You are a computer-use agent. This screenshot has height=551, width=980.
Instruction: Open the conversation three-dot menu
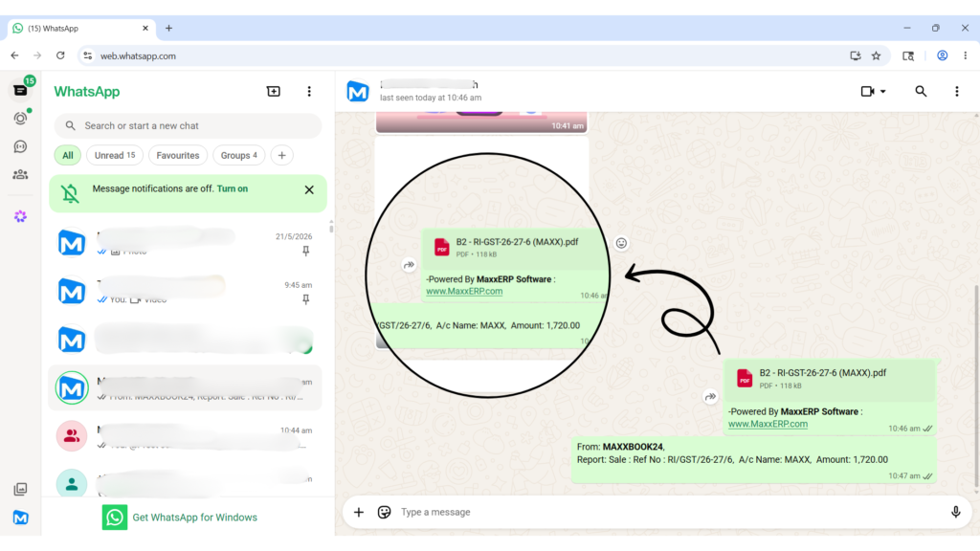click(956, 91)
